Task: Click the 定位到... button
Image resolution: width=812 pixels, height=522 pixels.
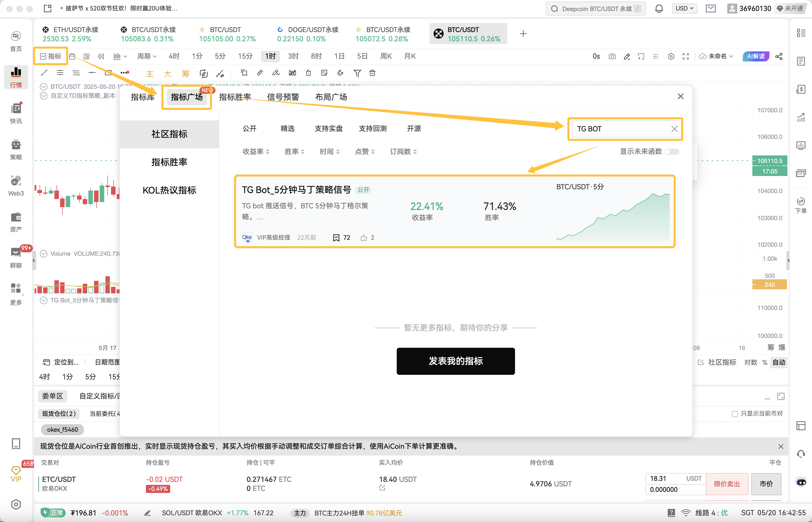Action: (x=60, y=362)
